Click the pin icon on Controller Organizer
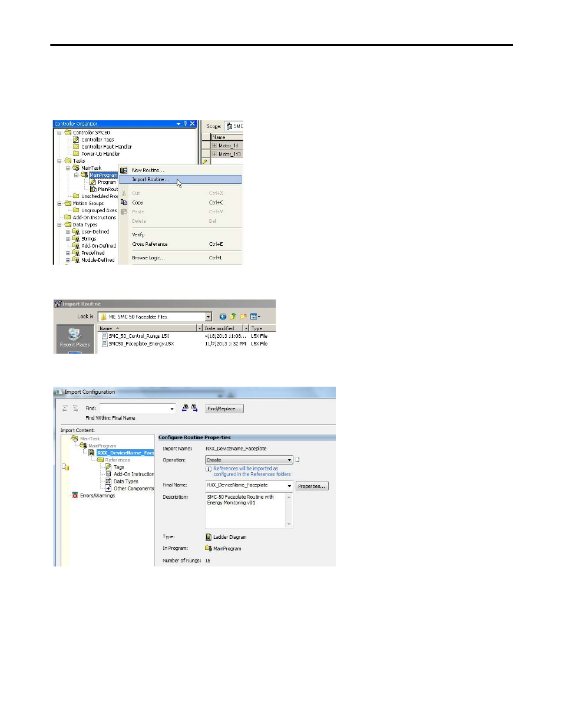 [x=185, y=124]
